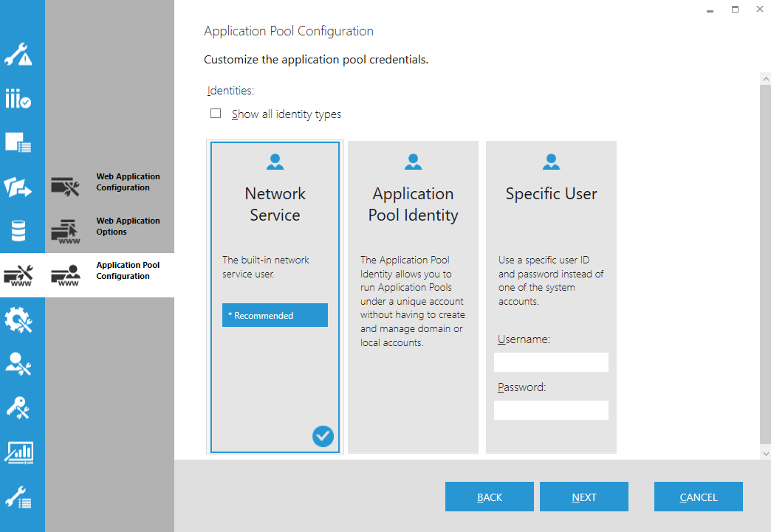The image size is (771, 532).
Task: Abort setup with the CANCEL button
Action: 698,497
